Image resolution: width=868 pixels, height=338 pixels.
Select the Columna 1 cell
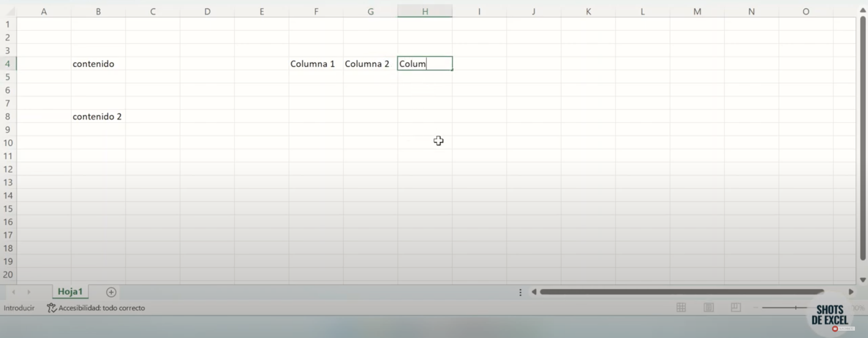[x=316, y=63]
